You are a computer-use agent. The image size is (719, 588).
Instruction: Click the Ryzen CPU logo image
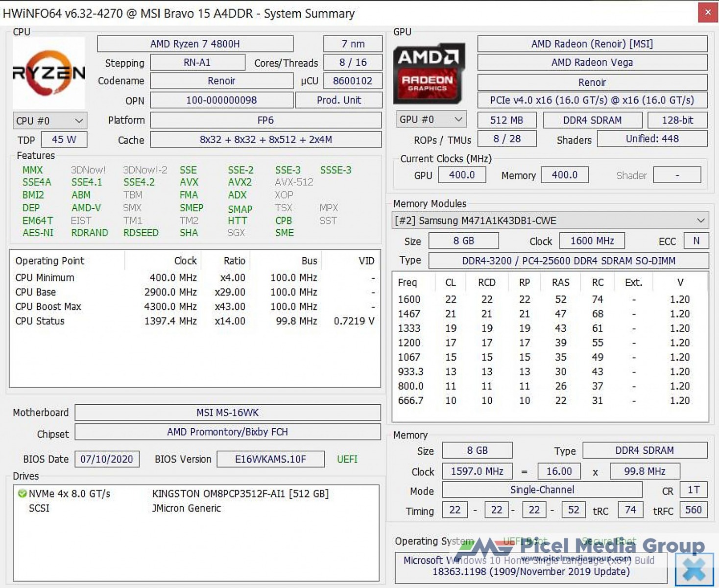(48, 73)
